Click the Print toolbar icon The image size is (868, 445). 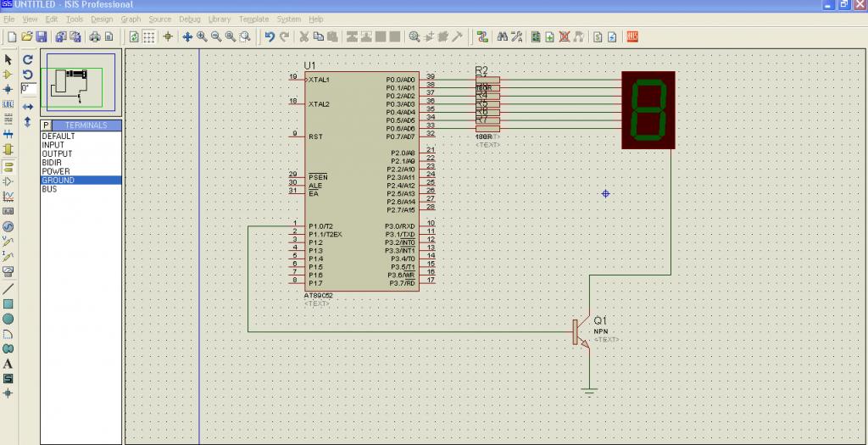95,36
